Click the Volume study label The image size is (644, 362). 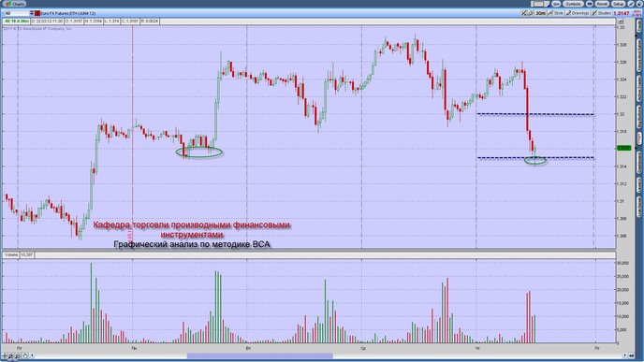(11, 254)
